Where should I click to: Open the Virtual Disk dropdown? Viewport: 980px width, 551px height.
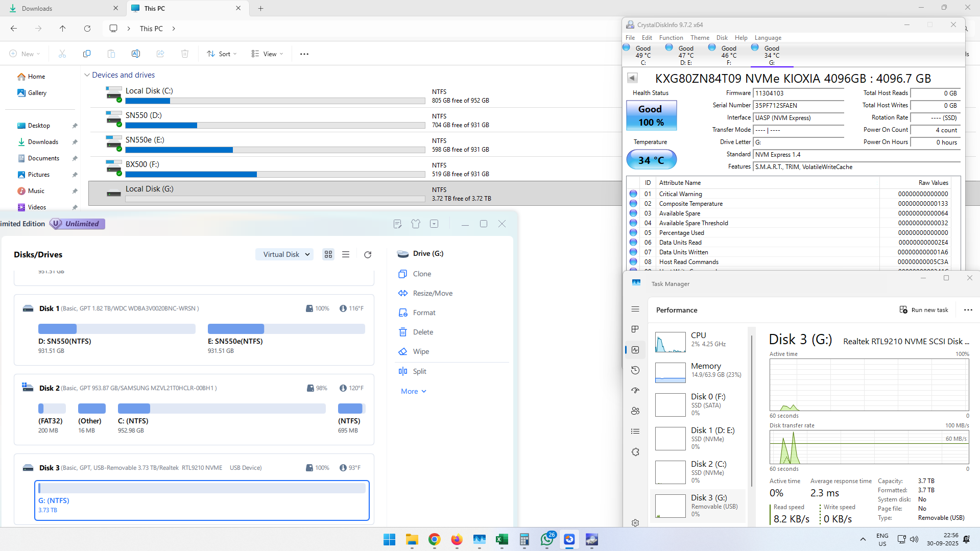pos(285,254)
